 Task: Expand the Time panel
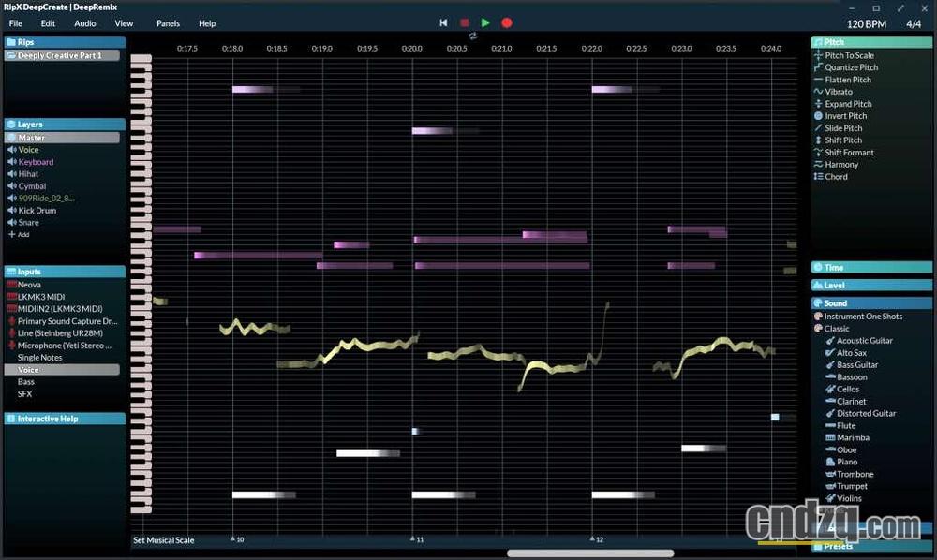(x=871, y=267)
